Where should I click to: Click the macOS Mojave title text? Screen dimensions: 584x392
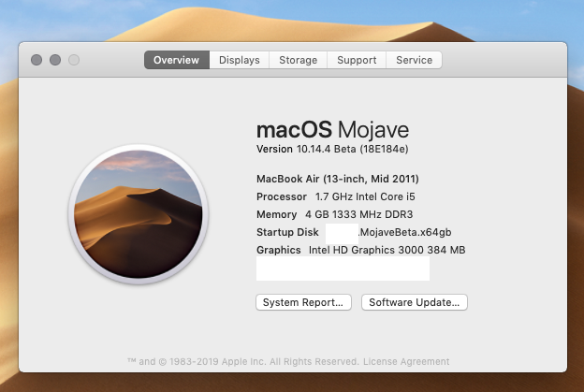(x=332, y=129)
